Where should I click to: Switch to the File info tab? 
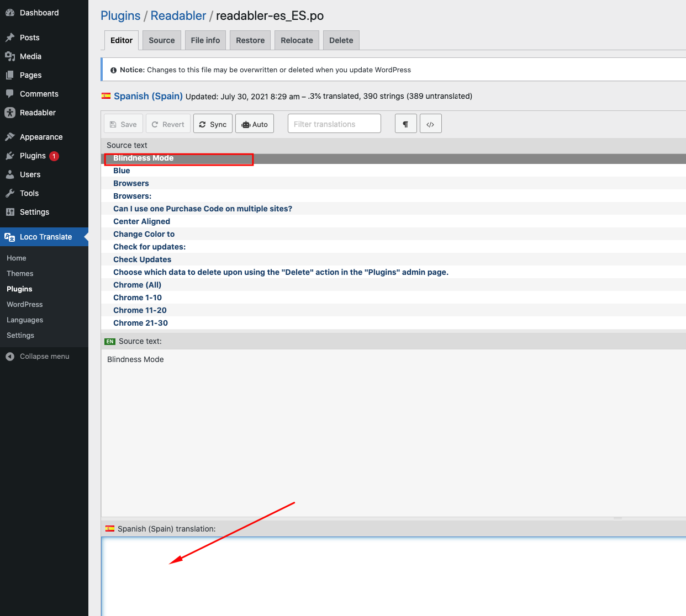tap(205, 40)
